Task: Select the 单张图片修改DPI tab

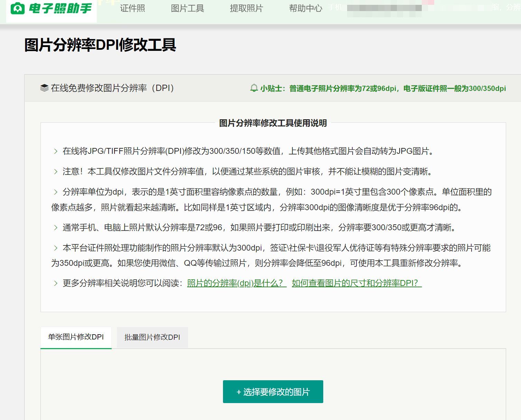Action: (x=76, y=337)
